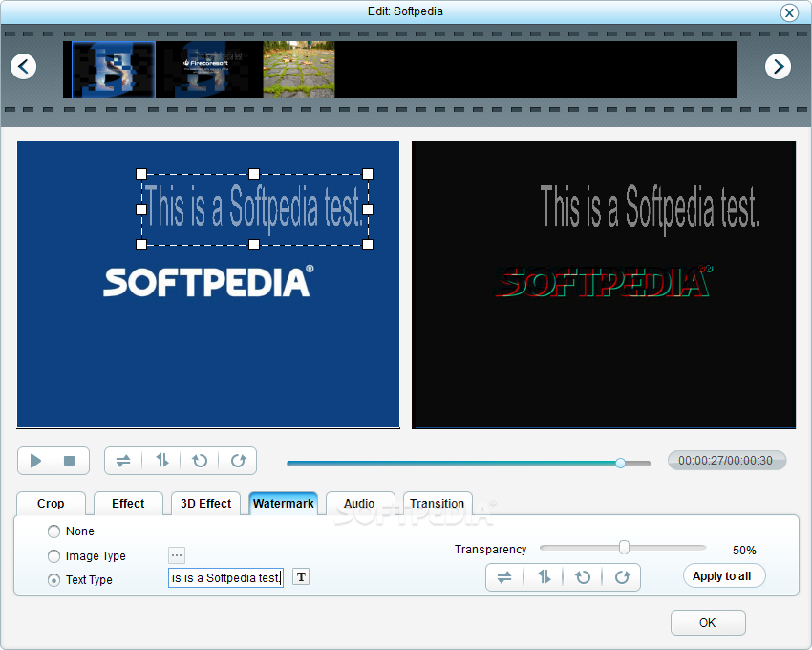Rotate video counterclockwise in the preview toolbar
Viewport: 812px width, 650px height.
tap(200, 461)
